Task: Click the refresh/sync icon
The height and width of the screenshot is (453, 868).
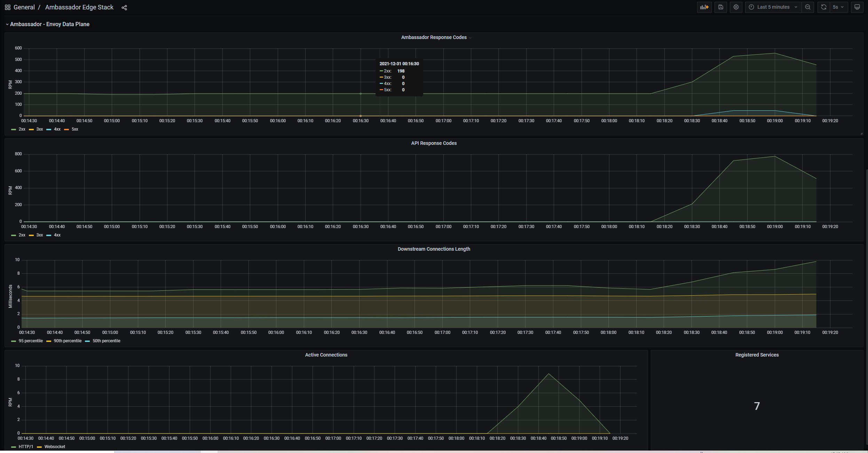Action: [823, 7]
